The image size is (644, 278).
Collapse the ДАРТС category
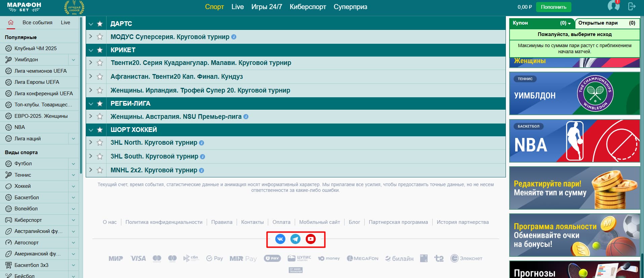pyautogui.click(x=91, y=24)
